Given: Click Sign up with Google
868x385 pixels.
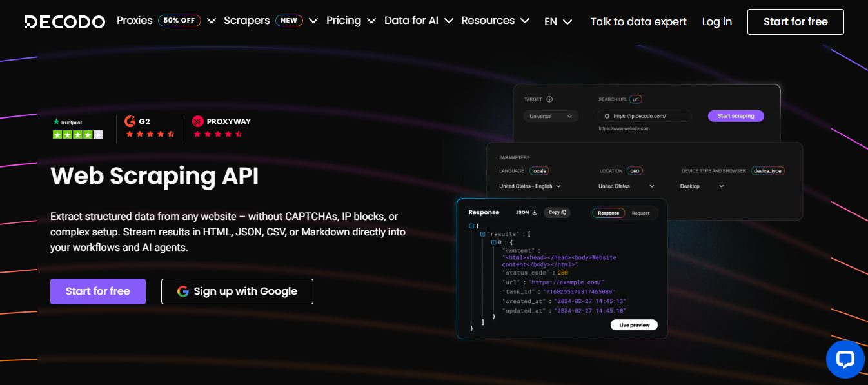Looking at the screenshot, I should [x=237, y=291].
